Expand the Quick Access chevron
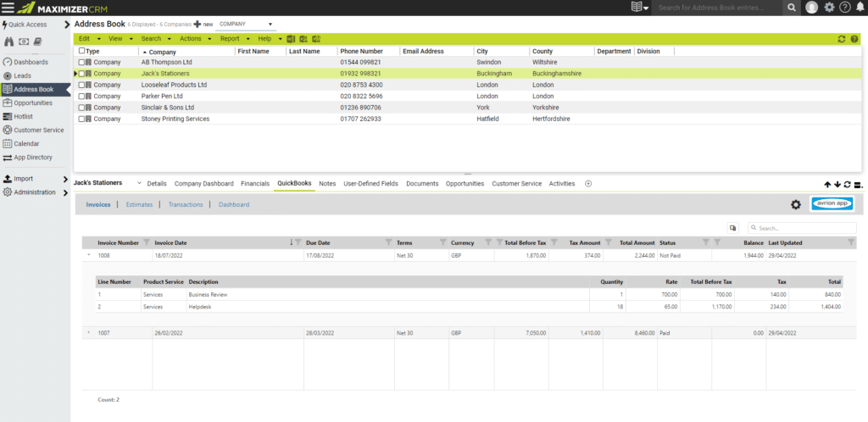 tap(67, 25)
